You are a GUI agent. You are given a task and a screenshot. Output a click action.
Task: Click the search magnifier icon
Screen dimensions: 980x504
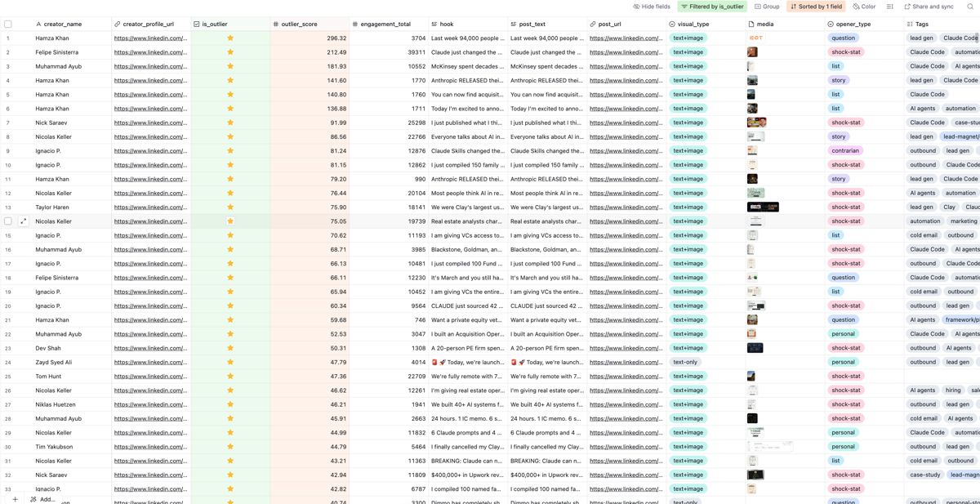(970, 7)
